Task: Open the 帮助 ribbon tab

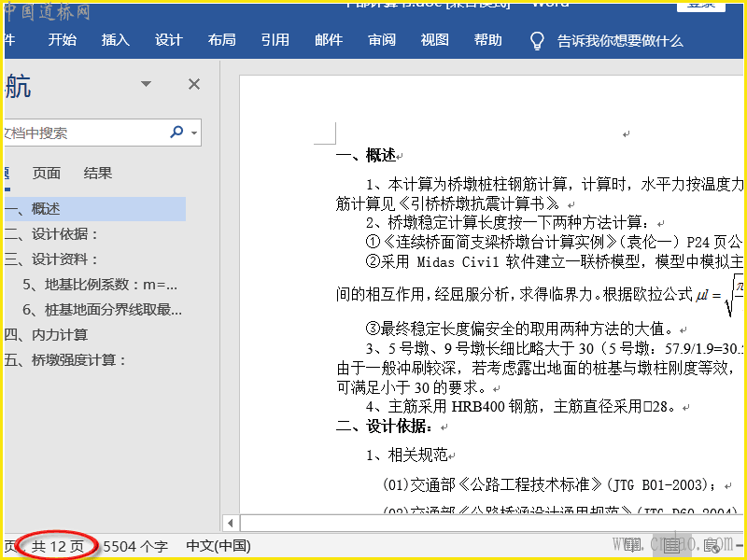Action: (x=488, y=40)
